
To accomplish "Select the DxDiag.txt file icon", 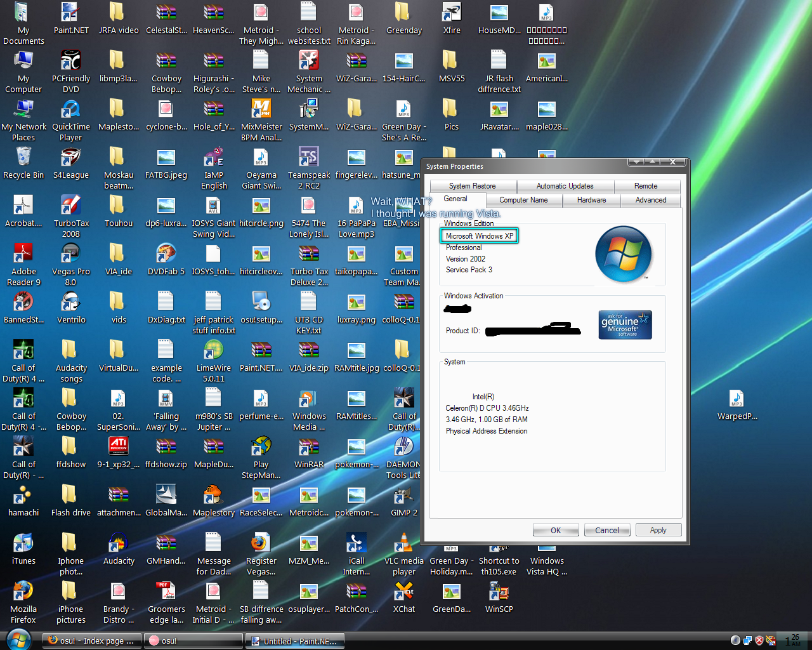I will click(166, 308).
